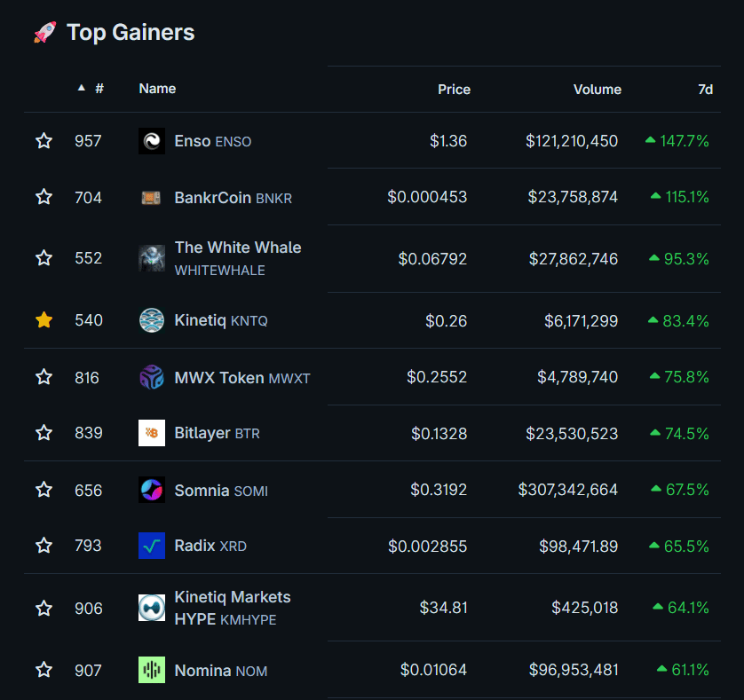Sort table by Price header
This screenshot has height=700, width=744.
[x=454, y=89]
